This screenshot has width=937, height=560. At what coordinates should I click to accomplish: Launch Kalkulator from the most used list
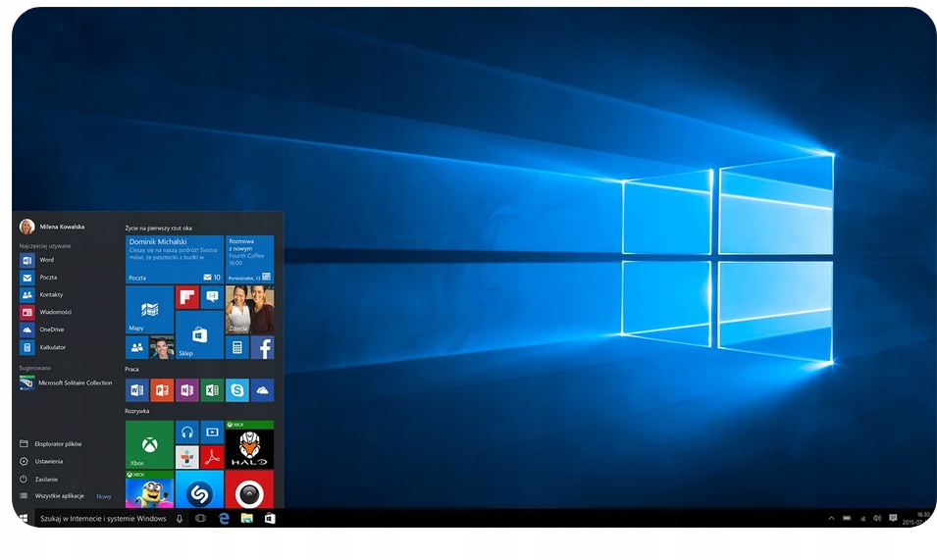pyautogui.click(x=42, y=347)
